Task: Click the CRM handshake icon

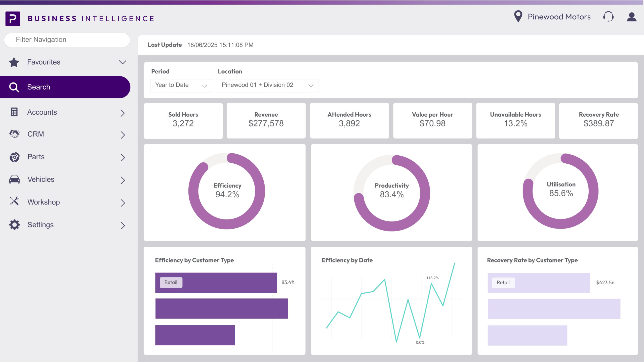Action: (x=14, y=134)
